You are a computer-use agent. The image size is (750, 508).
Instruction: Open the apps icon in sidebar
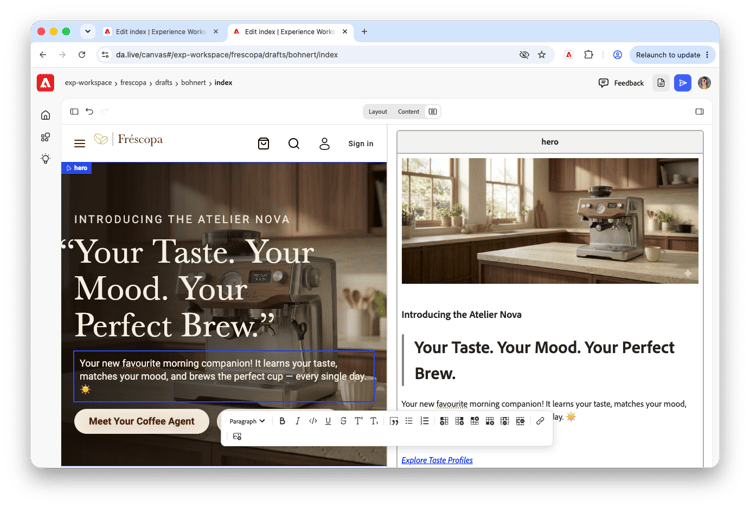click(45, 137)
